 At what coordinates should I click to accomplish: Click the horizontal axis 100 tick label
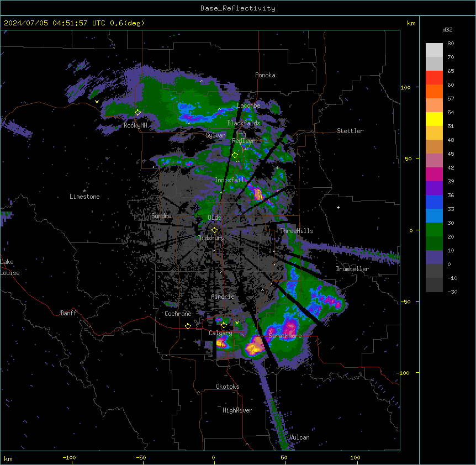355,457
